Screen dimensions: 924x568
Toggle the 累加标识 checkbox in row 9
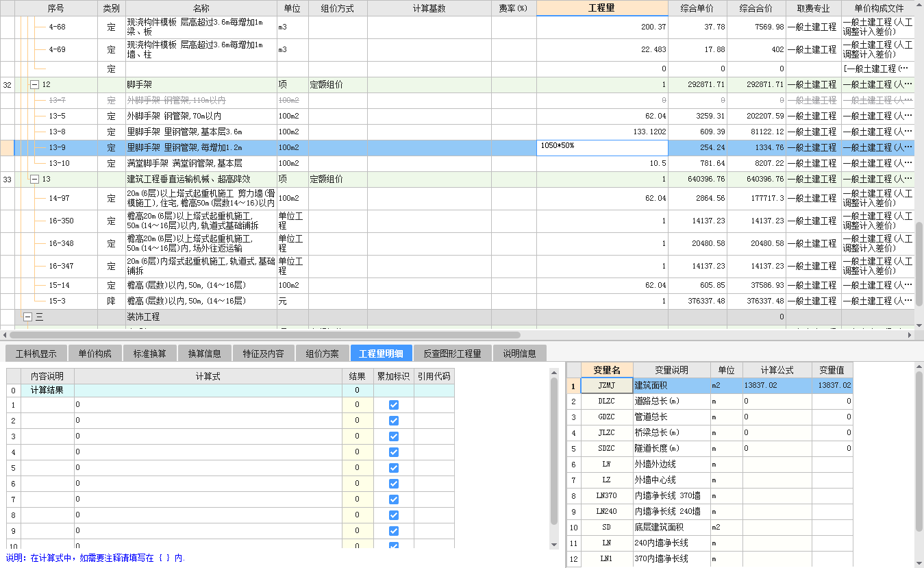coord(393,531)
